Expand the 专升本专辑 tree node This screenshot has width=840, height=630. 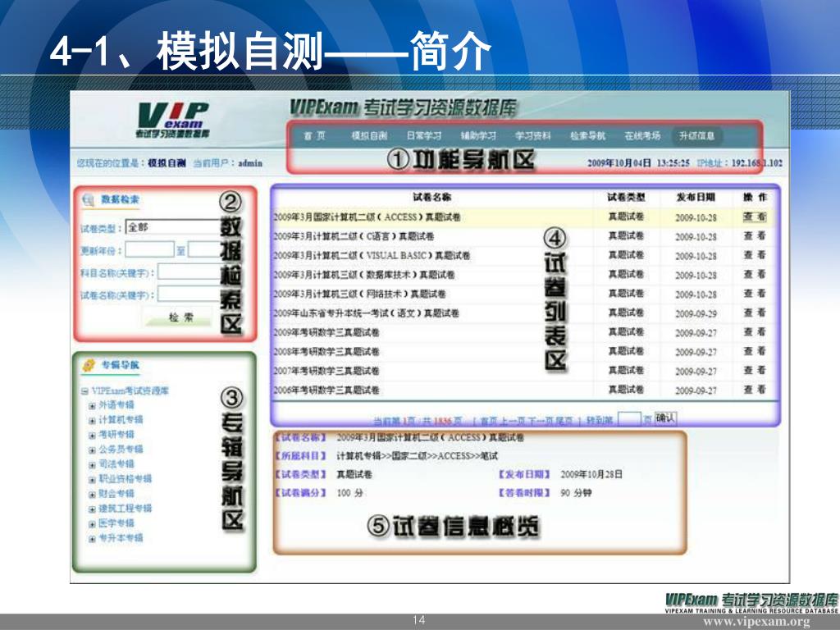point(92,539)
